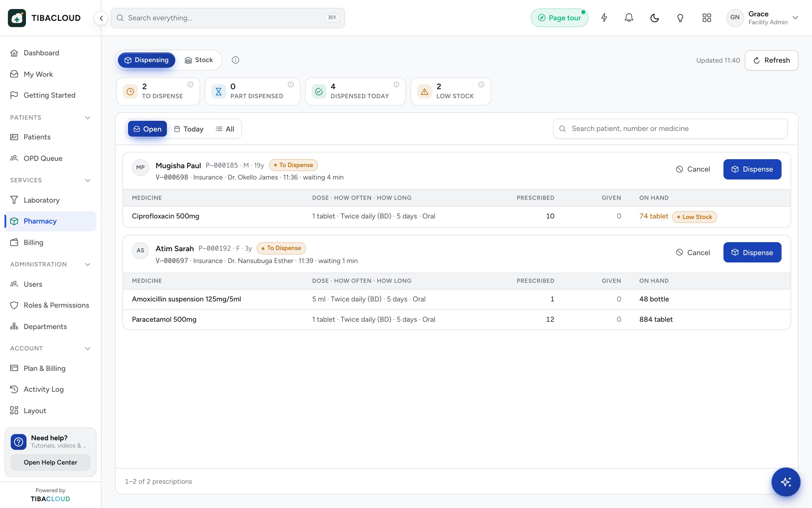Open notifications bell icon
The image size is (812, 508).
(629, 18)
